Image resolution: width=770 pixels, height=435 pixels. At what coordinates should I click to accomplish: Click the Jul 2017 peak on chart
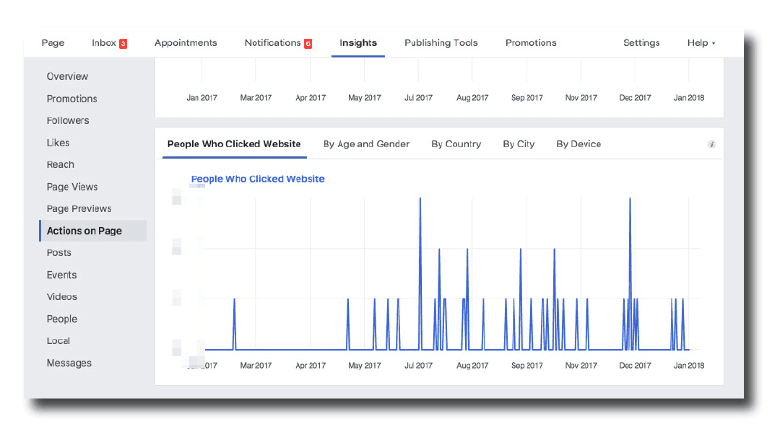coord(420,199)
